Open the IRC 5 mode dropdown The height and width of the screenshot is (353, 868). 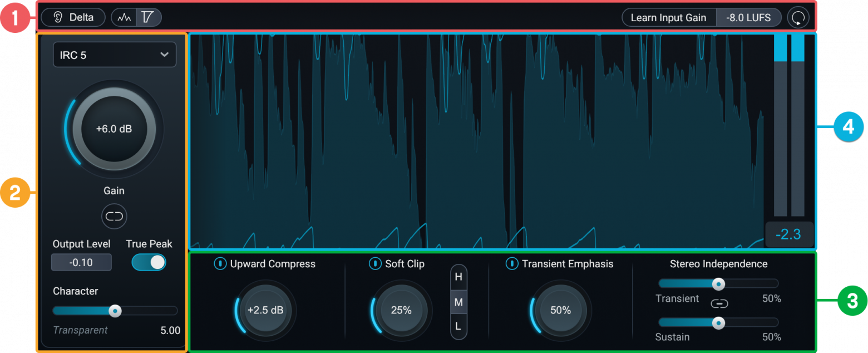[114, 55]
